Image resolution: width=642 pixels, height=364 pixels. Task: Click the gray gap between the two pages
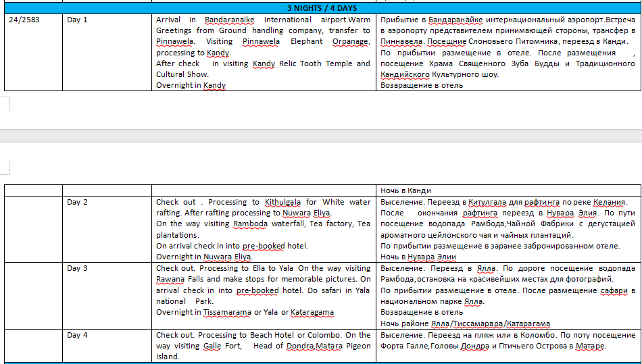click(321, 135)
